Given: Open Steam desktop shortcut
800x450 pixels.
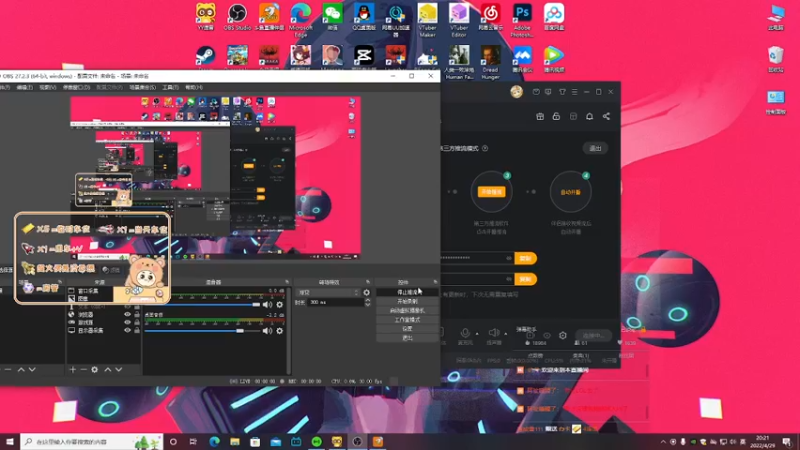Looking at the screenshot, I should pos(205,56).
